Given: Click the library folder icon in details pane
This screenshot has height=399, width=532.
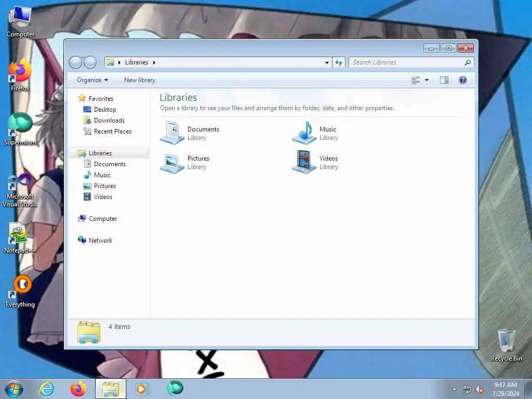Looking at the screenshot, I should tap(88, 332).
